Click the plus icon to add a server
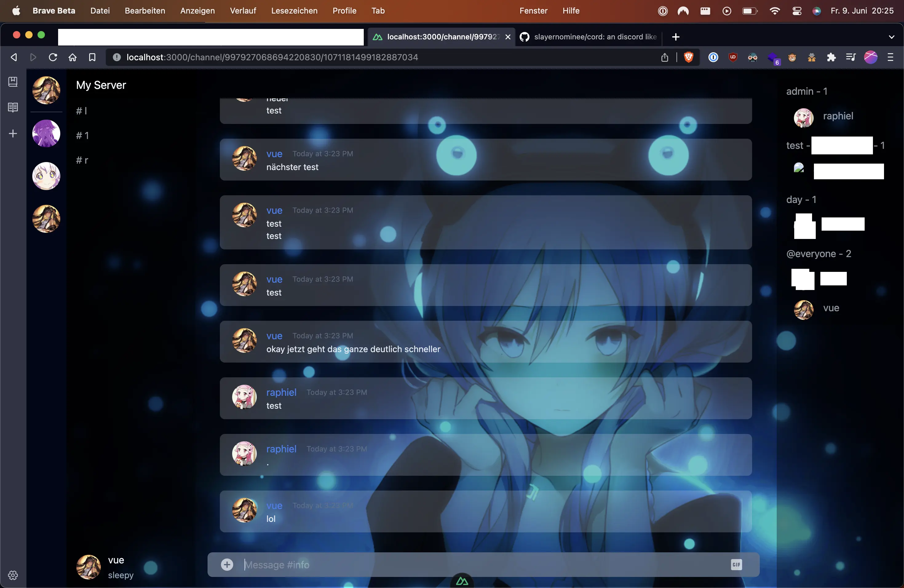Screen dimensions: 904x588 click(13, 134)
